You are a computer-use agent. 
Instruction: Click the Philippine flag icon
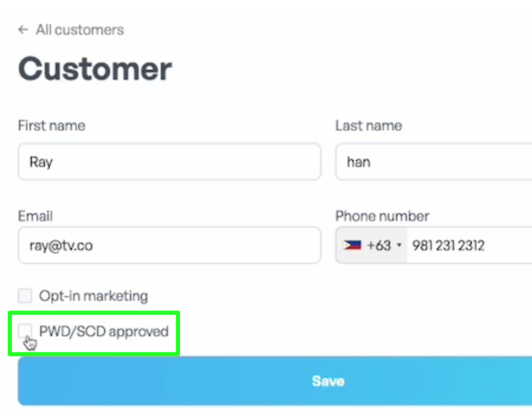(x=352, y=245)
